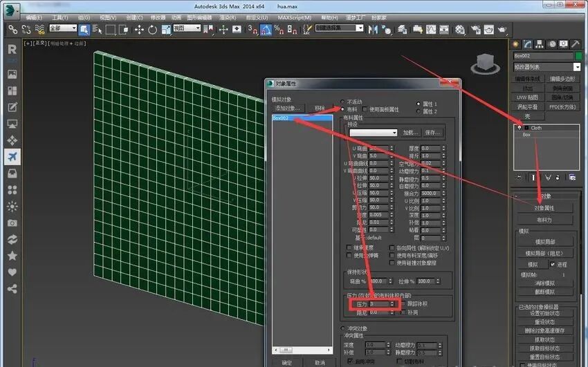Toggle the 进程 checkbox in the side panel
Screen dimensions: 588x367
click(553, 264)
